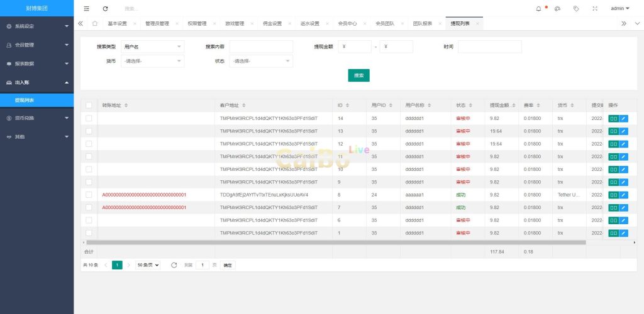
Task: Click the table reload icon in pagination
Action: coord(174,265)
